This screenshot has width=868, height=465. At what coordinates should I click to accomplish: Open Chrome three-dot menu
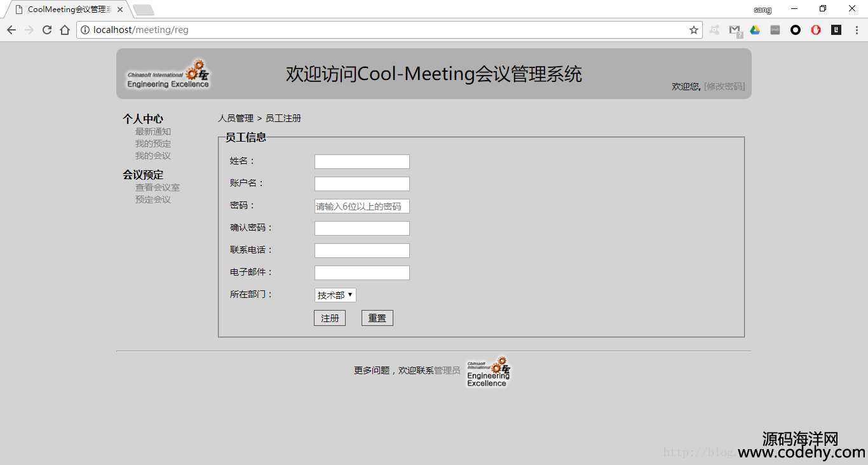point(856,30)
